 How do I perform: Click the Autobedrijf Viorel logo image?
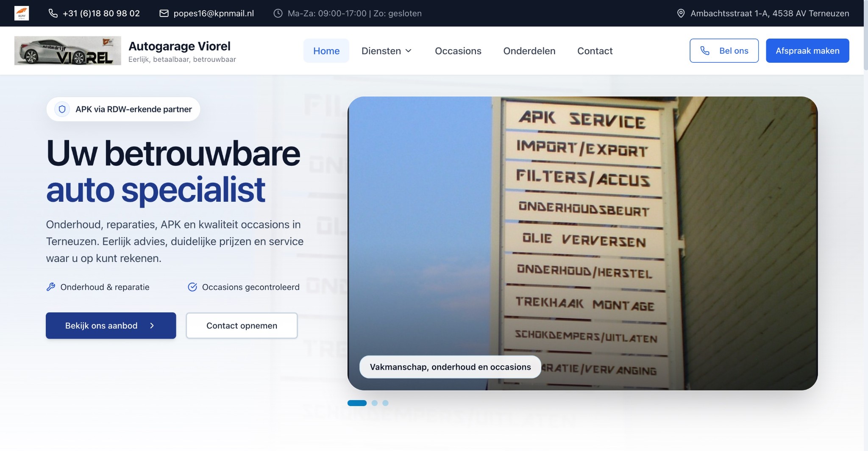click(68, 50)
